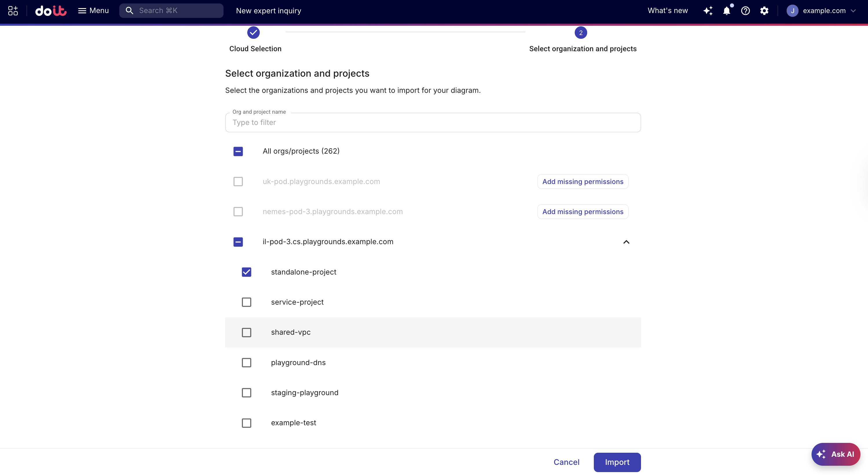Image resolution: width=868 pixels, height=475 pixels.
Task: Click the Cloud Selection completed step checkmark
Action: [x=253, y=33]
